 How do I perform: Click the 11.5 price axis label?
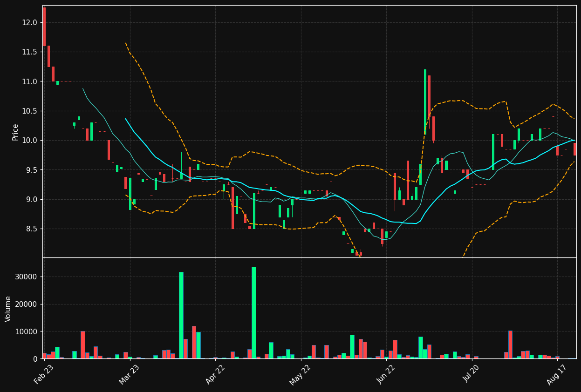[x=28, y=52]
